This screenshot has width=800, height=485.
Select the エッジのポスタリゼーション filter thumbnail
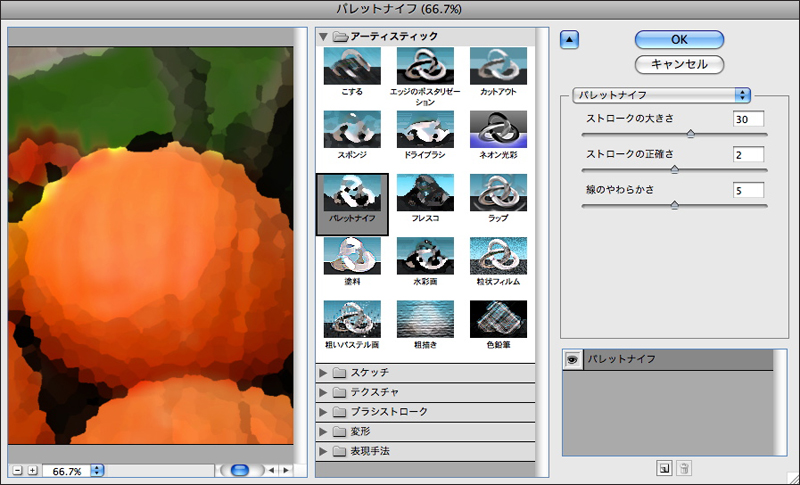425,66
